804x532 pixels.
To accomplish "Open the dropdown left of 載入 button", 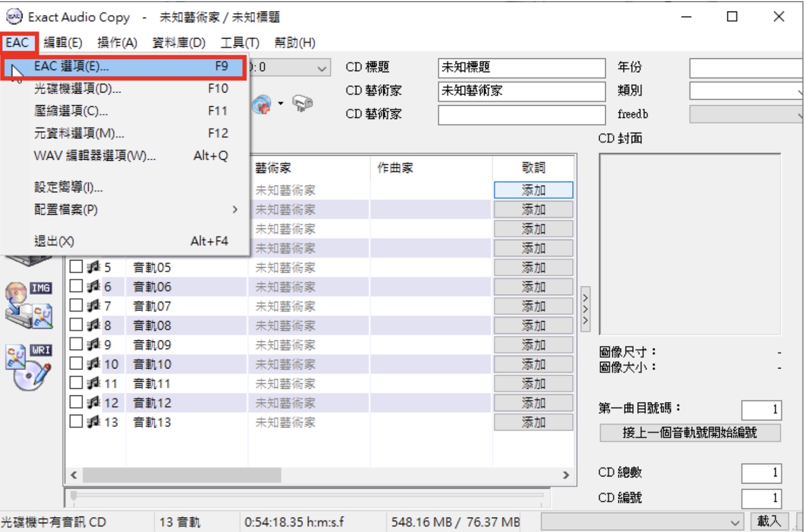I will pos(735,522).
